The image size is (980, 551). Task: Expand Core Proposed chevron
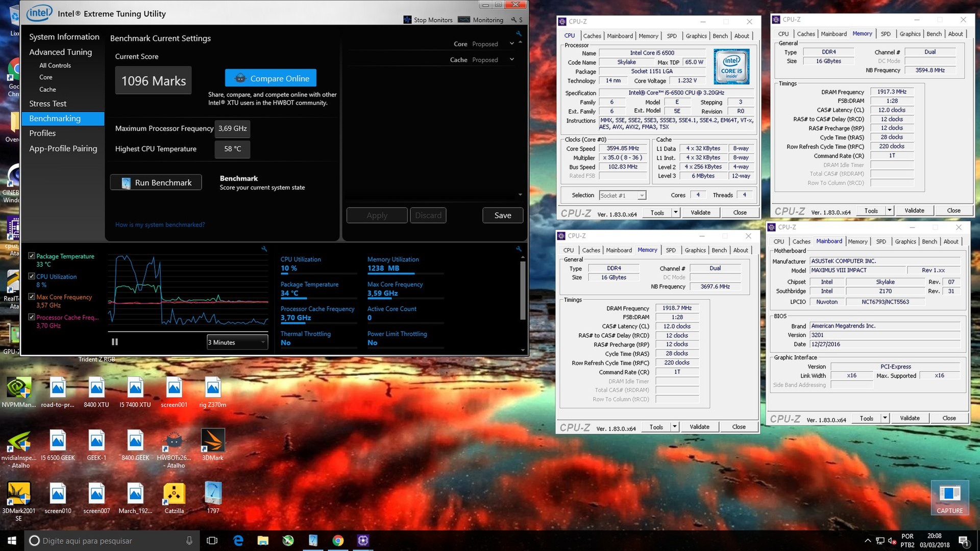512,44
